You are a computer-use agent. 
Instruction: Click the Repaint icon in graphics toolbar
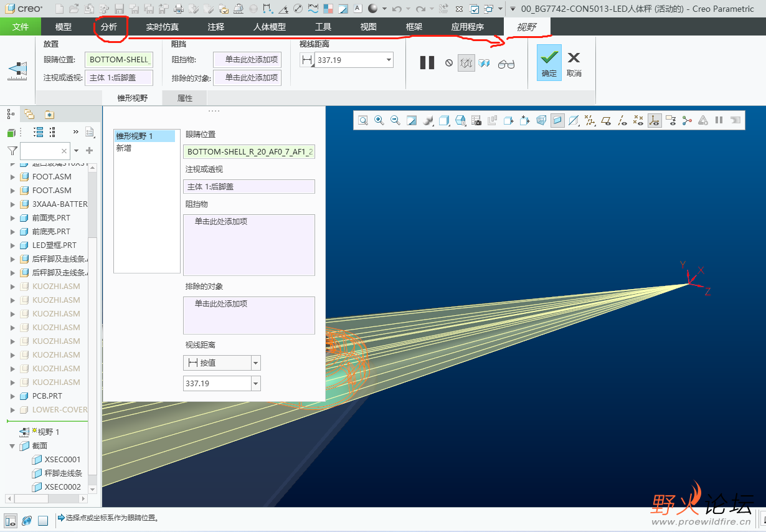click(411, 120)
